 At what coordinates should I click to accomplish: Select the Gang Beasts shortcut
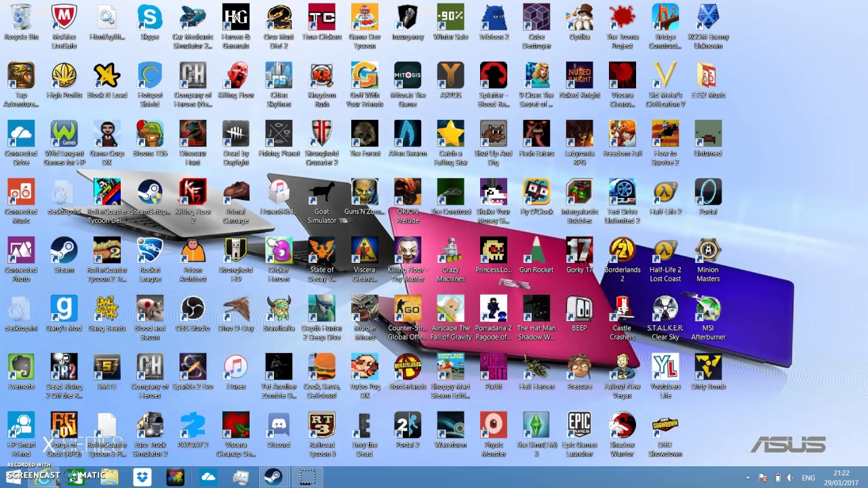tap(106, 314)
